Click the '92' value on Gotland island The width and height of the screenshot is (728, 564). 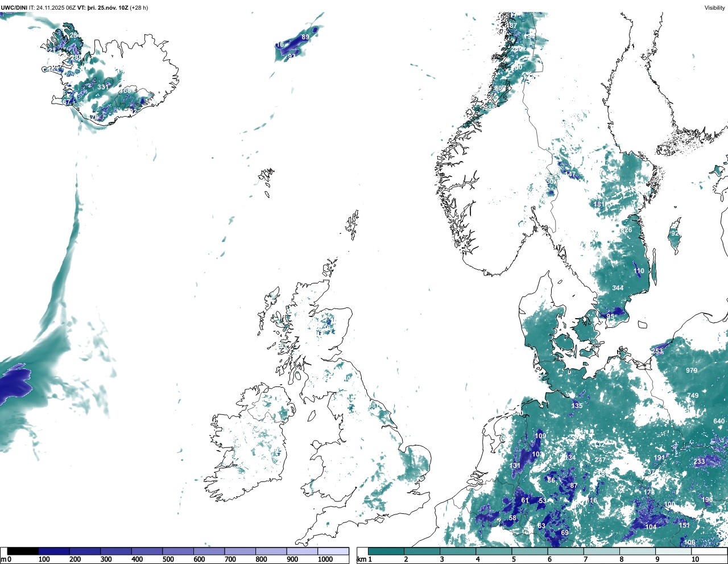[675, 233]
